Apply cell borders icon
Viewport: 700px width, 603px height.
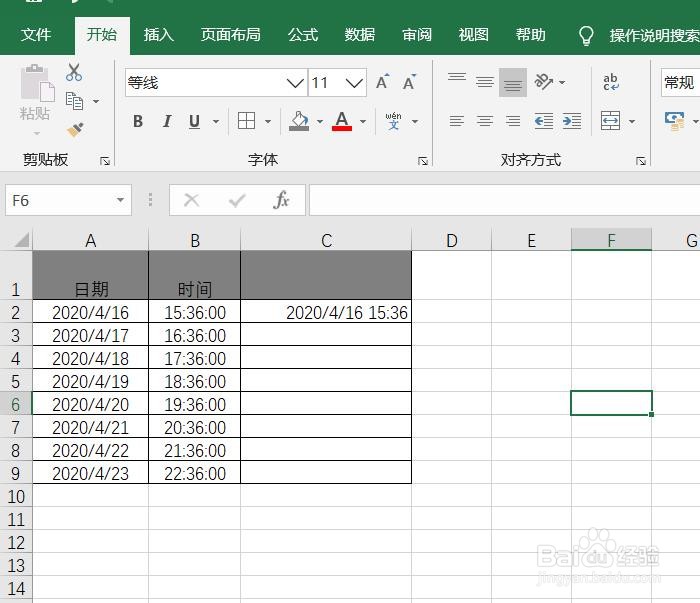click(x=246, y=121)
